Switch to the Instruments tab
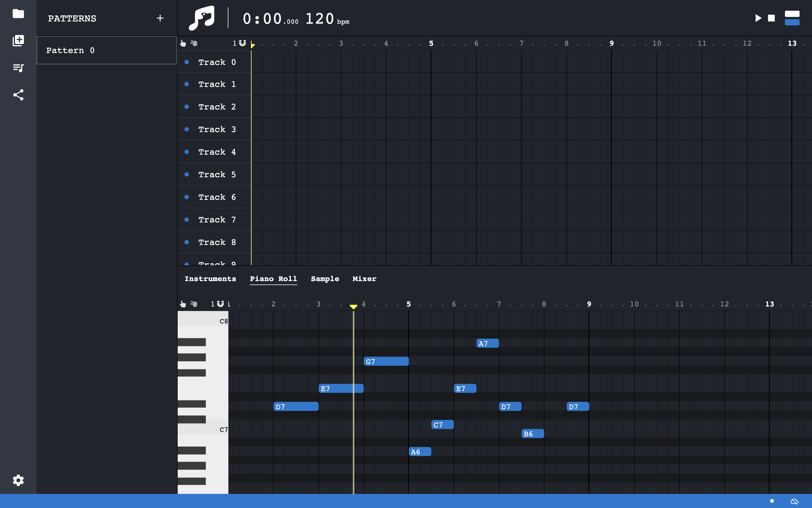Viewport: 812px width, 508px height. [210, 279]
